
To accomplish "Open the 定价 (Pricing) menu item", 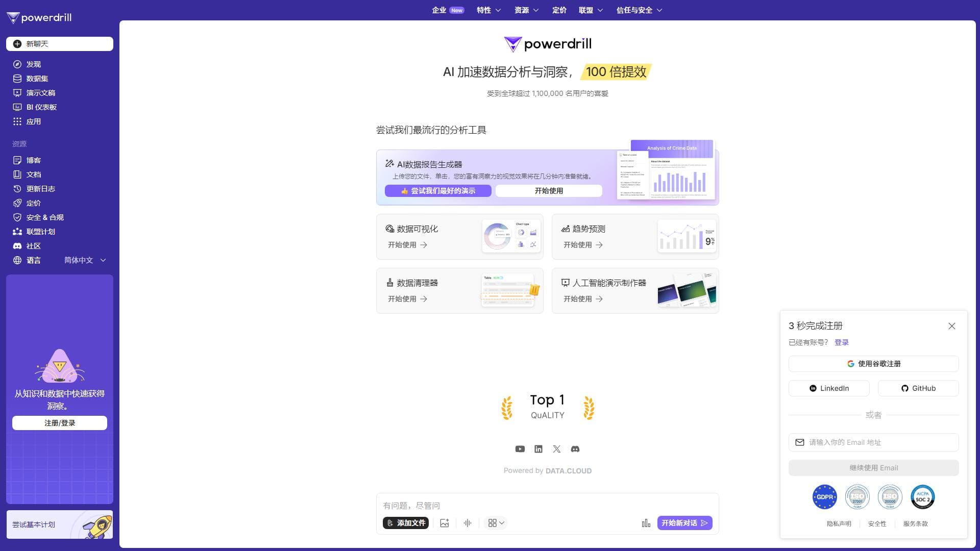I will pyautogui.click(x=559, y=10).
